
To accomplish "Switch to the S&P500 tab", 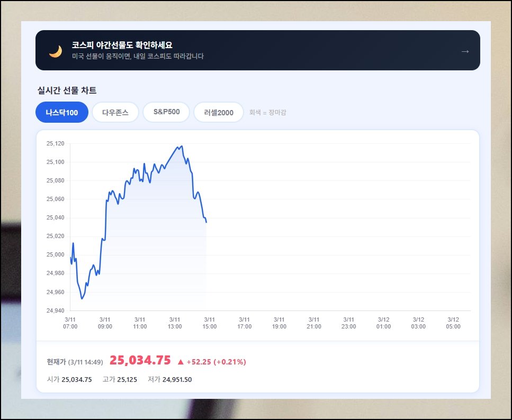I will pyautogui.click(x=167, y=112).
